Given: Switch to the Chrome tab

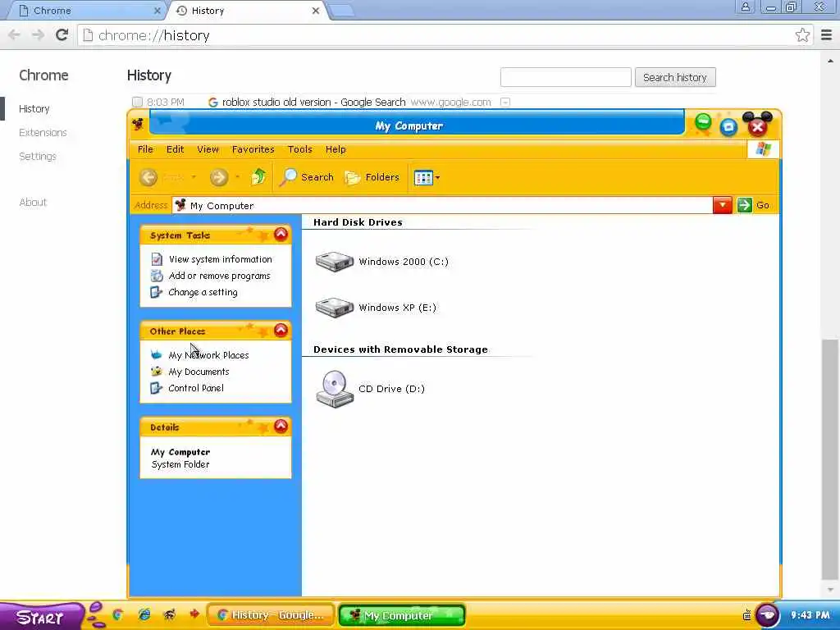Looking at the screenshot, I should (85, 11).
